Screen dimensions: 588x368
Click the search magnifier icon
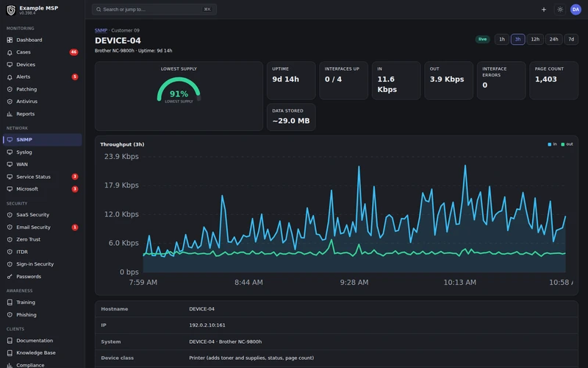[98, 10]
